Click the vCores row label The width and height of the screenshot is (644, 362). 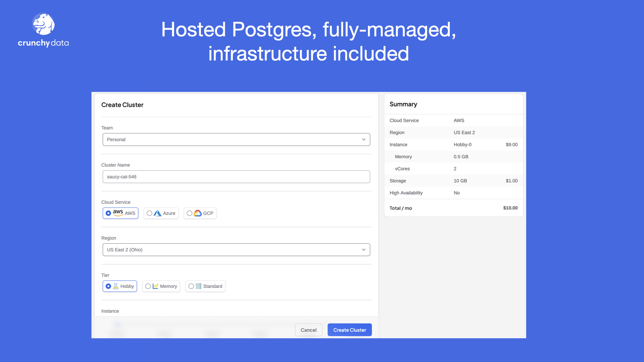[x=402, y=169]
